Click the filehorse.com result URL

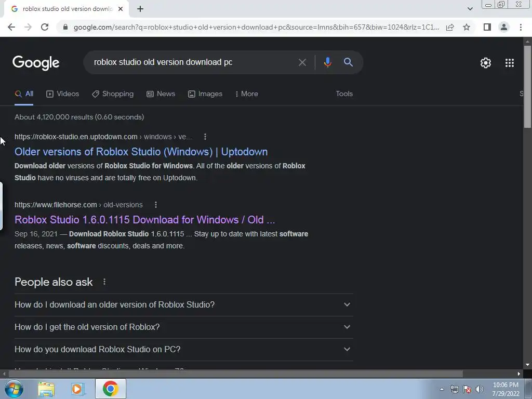[78, 205]
